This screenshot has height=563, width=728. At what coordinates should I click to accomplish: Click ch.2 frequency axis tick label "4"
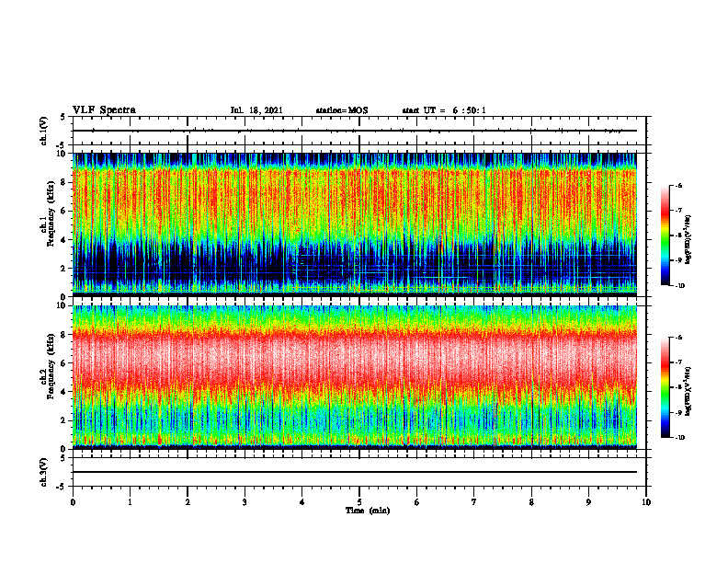click(x=64, y=392)
